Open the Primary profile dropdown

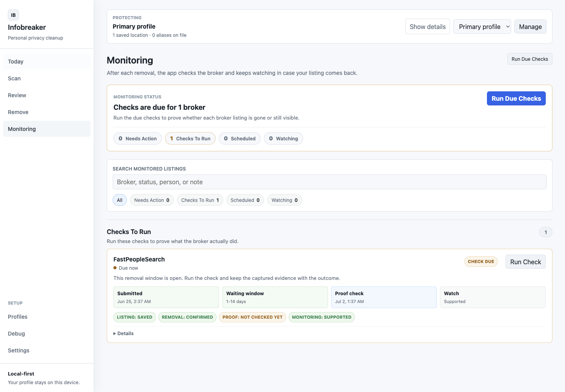[482, 27]
